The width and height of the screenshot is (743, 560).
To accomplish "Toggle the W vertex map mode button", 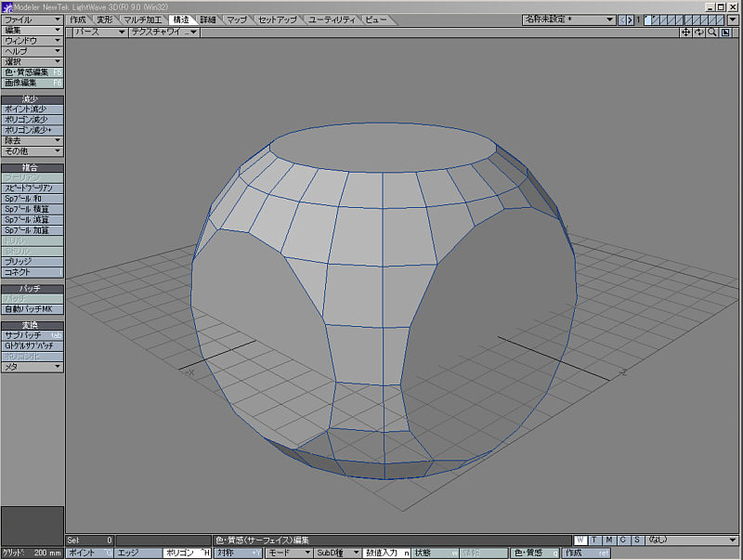I will click(580, 540).
